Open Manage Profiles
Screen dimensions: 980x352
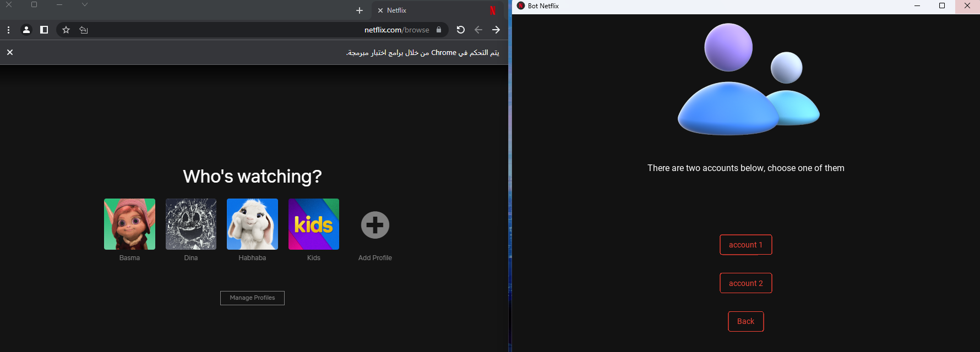click(x=252, y=298)
